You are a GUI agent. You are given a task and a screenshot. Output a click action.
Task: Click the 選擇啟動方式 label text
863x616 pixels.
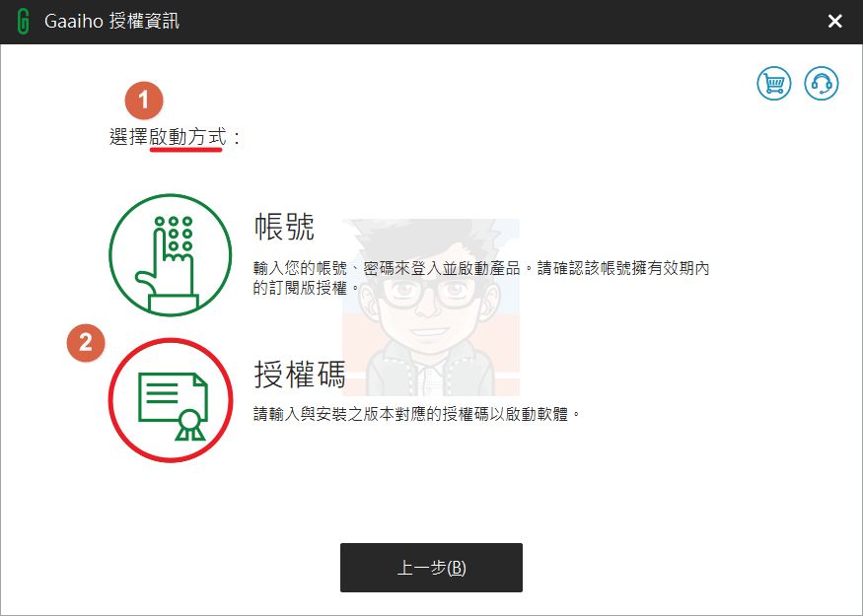point(175,137)
